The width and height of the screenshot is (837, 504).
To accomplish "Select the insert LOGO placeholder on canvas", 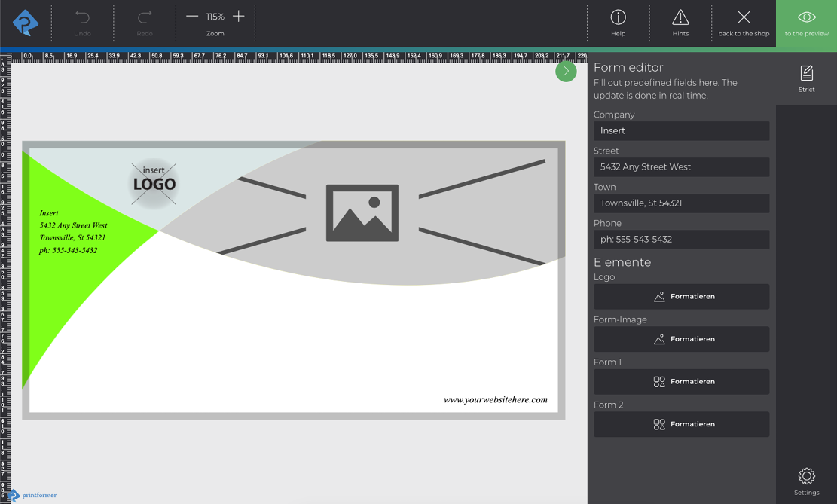I will click(x=154, y=182).
